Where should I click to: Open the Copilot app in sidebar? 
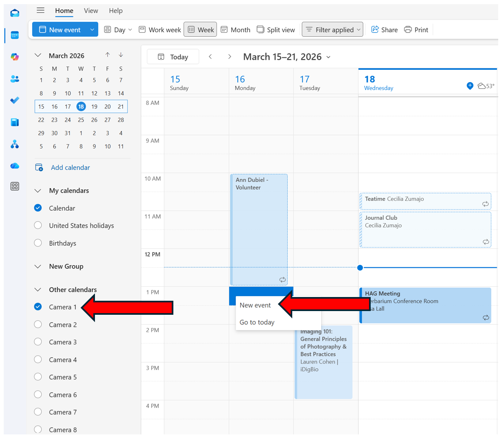15,57
